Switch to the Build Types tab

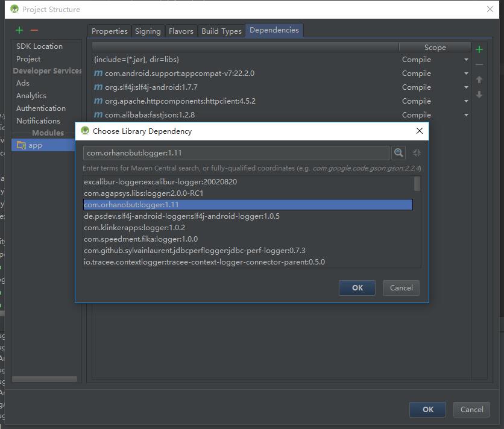221,31
